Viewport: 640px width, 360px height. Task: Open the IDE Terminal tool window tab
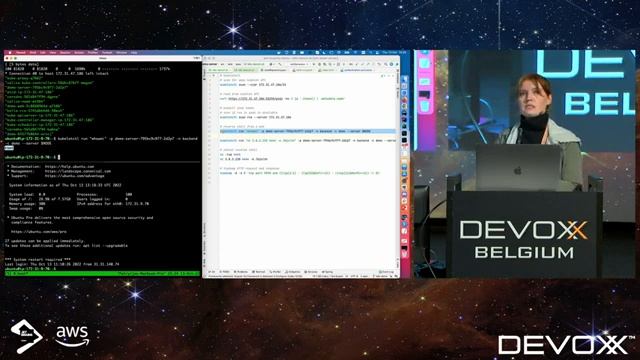259,272
